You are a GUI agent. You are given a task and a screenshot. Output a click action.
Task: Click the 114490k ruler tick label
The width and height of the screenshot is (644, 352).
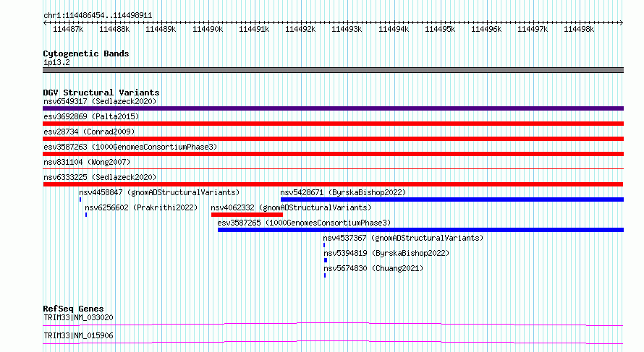(208, 29)
